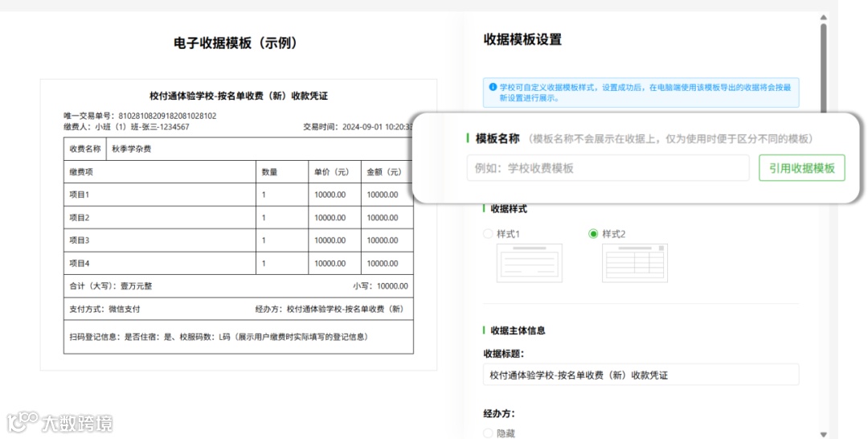
Task: Click the scrollbar down arrow
Action: (x=823, y=434)
